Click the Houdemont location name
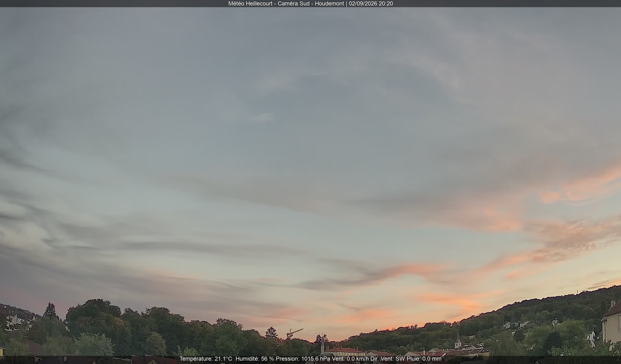The height and width of the screenshot is (364, 621). 329,4
